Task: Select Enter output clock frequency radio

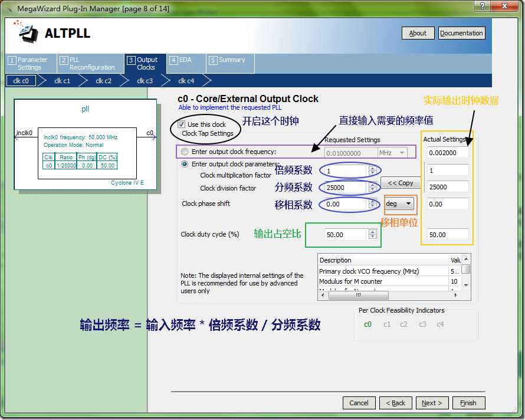Action: (x=185, y=152)
